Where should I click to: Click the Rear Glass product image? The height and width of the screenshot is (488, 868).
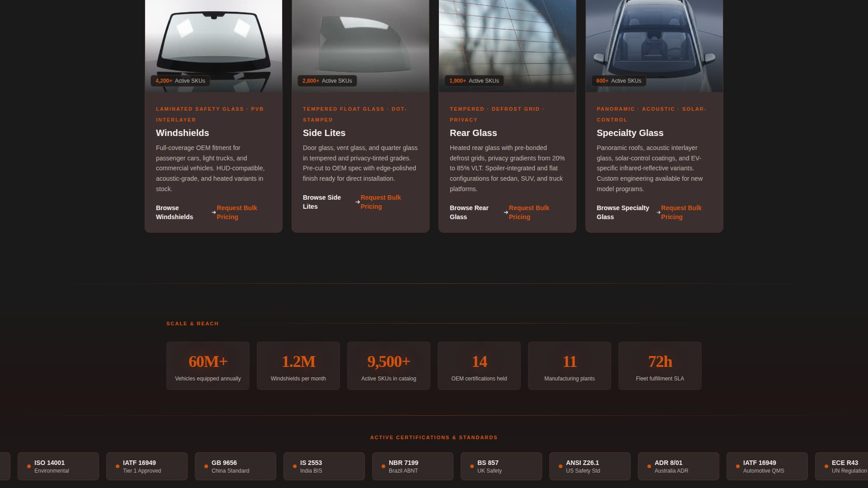pos(507,41)
